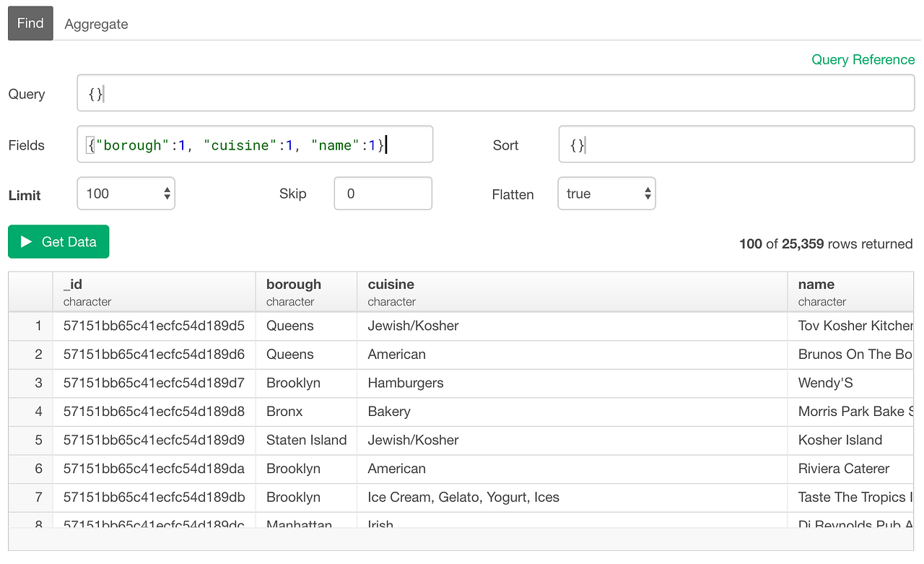
Task: Click the Sort input field
Action: (x=736, y=144)
